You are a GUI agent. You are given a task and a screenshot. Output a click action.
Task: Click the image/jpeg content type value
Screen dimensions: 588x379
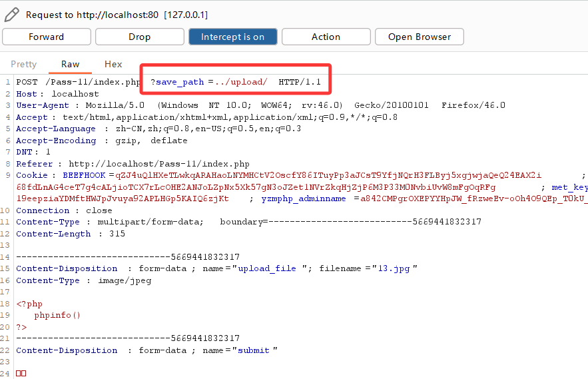point(125,280)
